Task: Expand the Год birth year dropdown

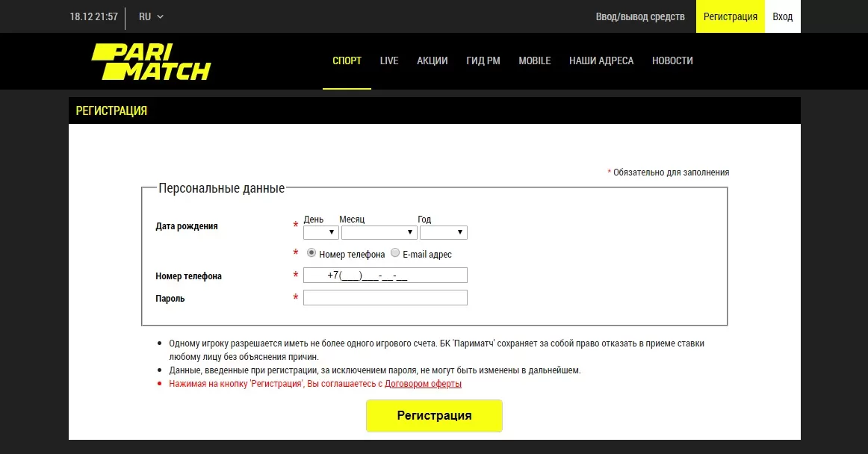Action: click(443, 232)
